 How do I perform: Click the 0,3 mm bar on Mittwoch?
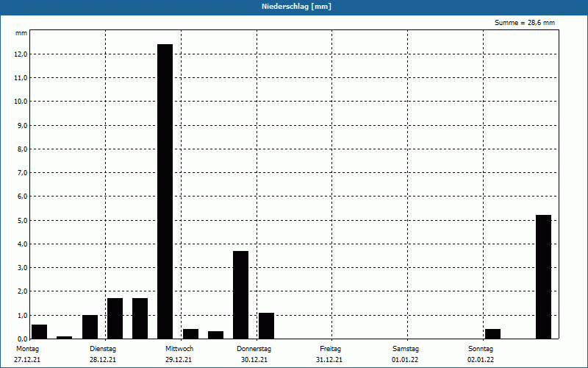215,335
